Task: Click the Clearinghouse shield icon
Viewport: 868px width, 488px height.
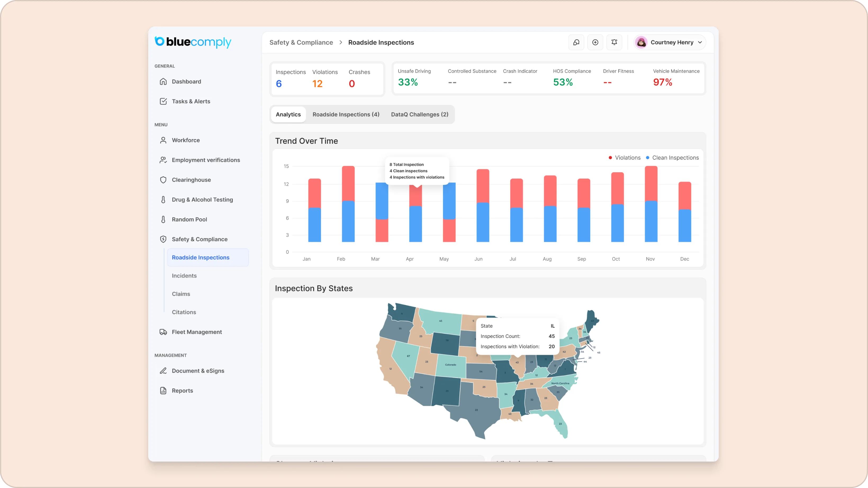Action: 163,180
